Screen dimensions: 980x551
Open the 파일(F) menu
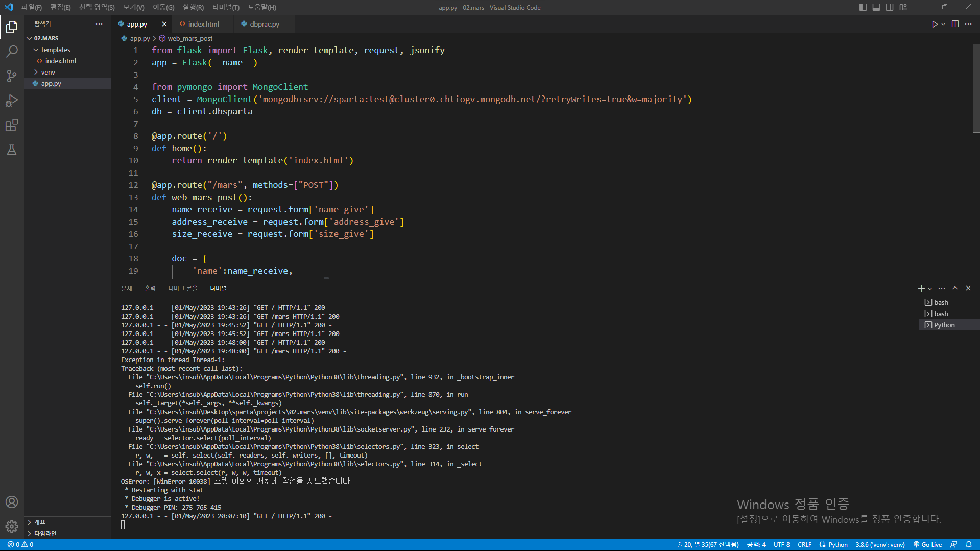click(32, 7)
